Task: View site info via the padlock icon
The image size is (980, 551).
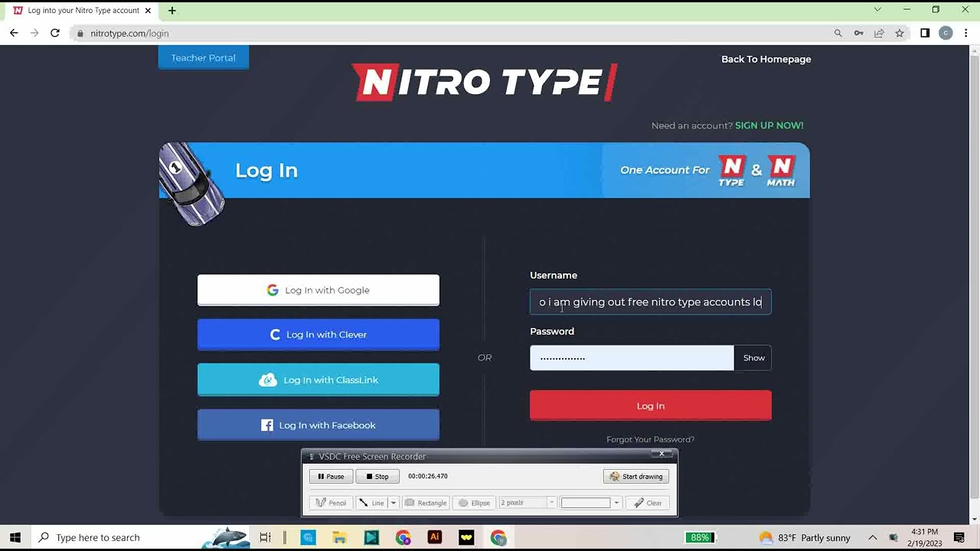Action: 80,34
